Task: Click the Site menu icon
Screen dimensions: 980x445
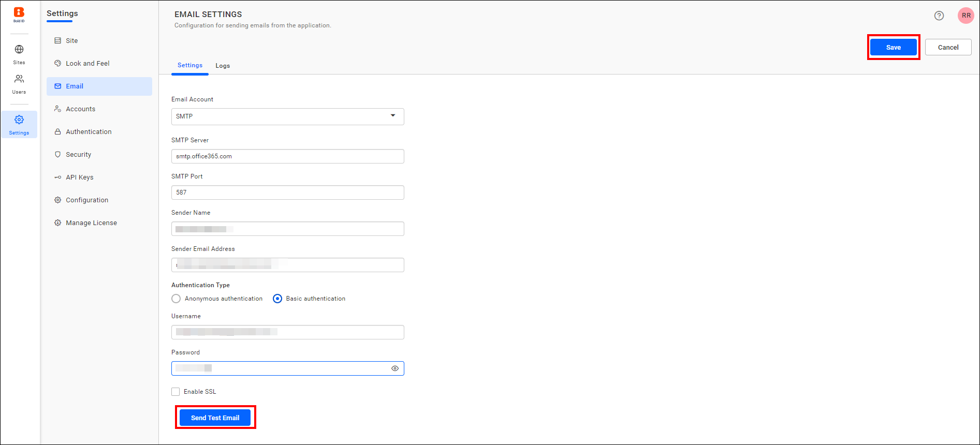Action: [x=58, y=41]
